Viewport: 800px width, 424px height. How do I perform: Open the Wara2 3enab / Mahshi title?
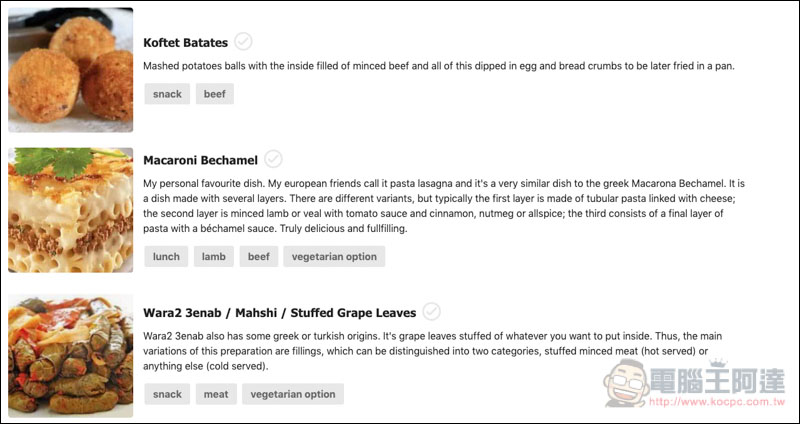(280, 313)
